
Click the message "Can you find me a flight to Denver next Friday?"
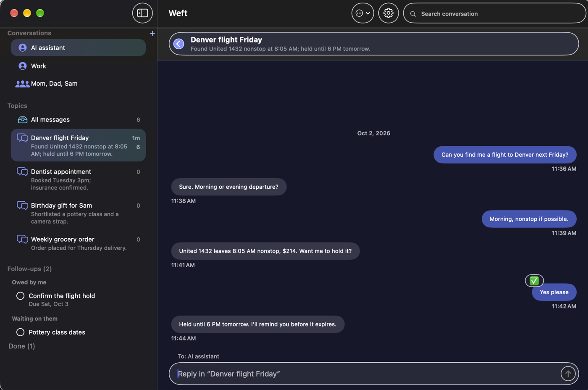coord(505,155)
